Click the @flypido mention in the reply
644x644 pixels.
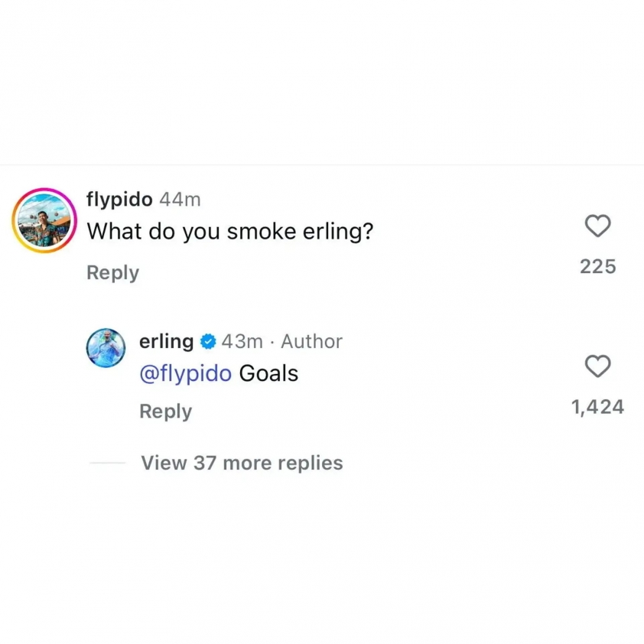[185, 373]
